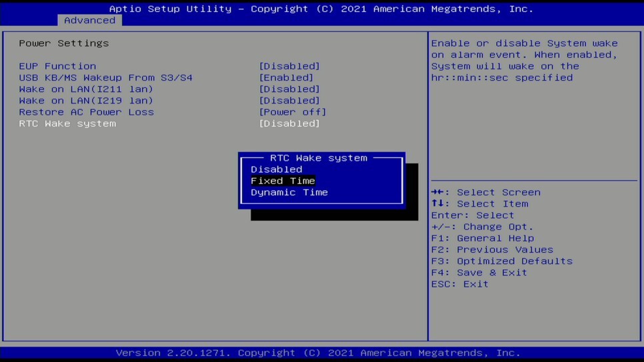This screenshot has width=644, height=362.
Task: Select RTC Wake system setting label
Action: tap(67, 124)
